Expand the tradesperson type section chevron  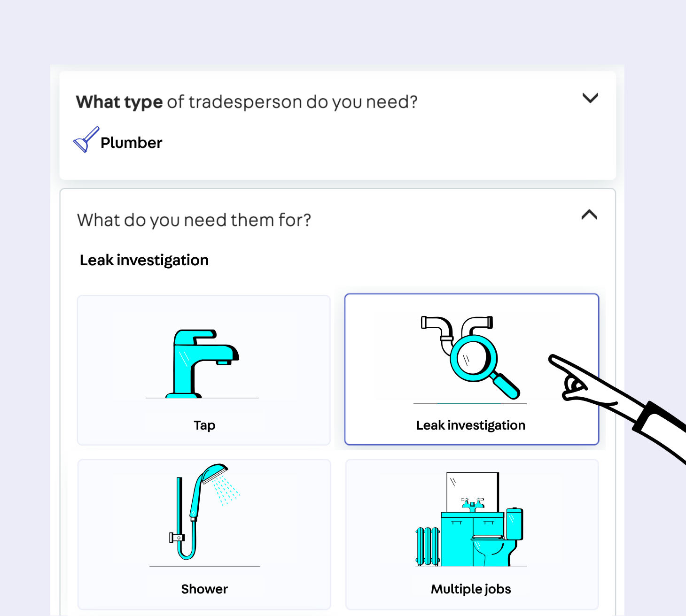pos(590,98)
